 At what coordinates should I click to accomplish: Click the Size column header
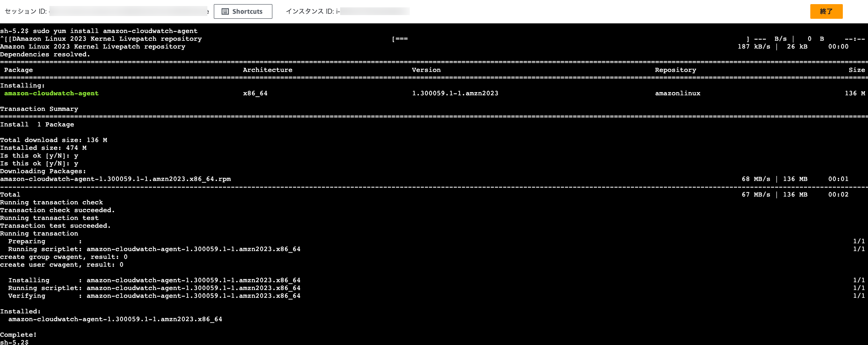click(857, 70)
